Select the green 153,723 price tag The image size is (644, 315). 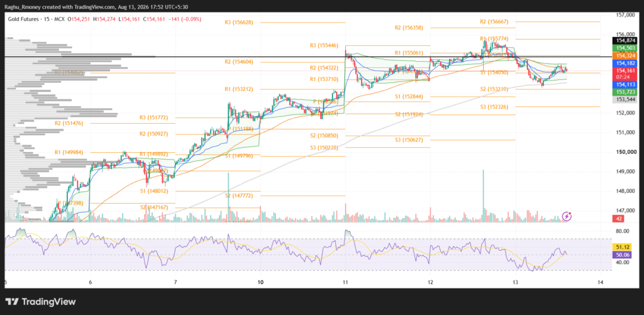coord(624,92)
